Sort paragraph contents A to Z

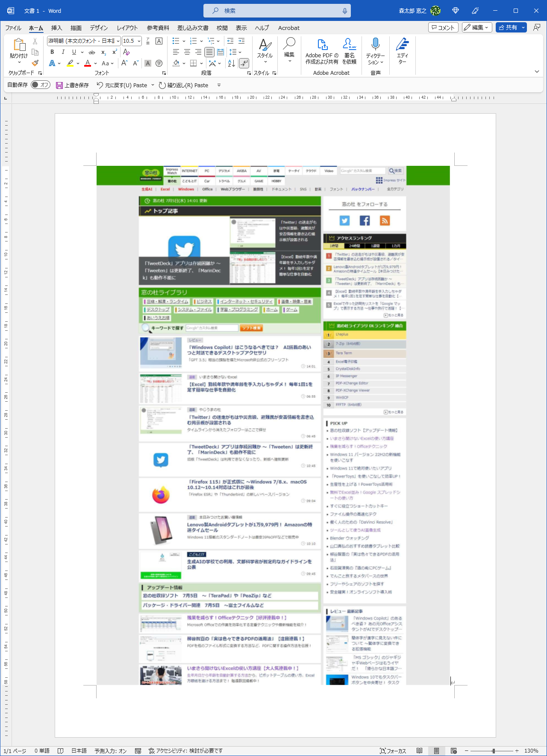(232, 63)
